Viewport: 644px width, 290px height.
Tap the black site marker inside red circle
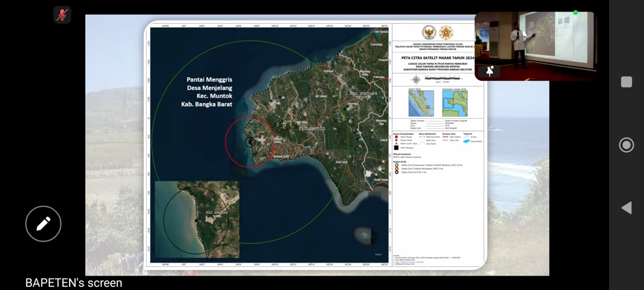point(250,142)
